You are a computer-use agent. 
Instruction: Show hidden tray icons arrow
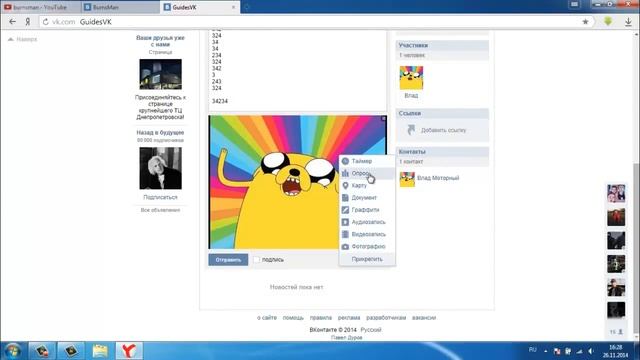pyautogui.click(x=546, y=351)
